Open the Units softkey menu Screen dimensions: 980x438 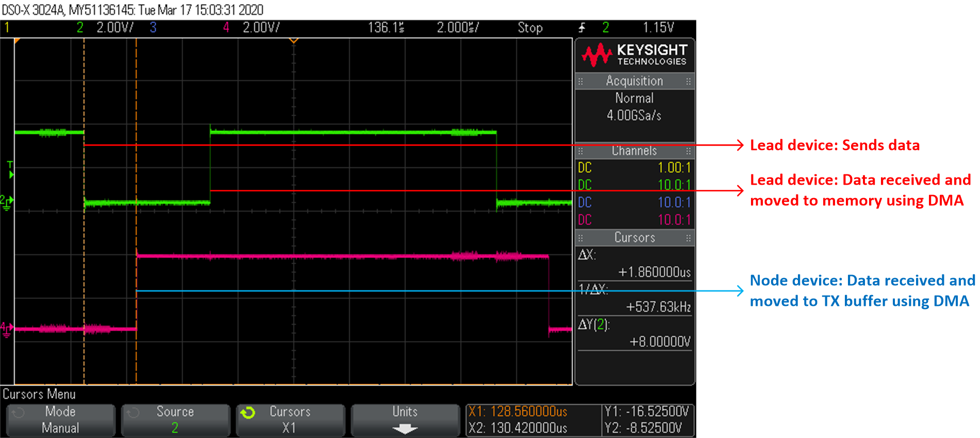405,420
